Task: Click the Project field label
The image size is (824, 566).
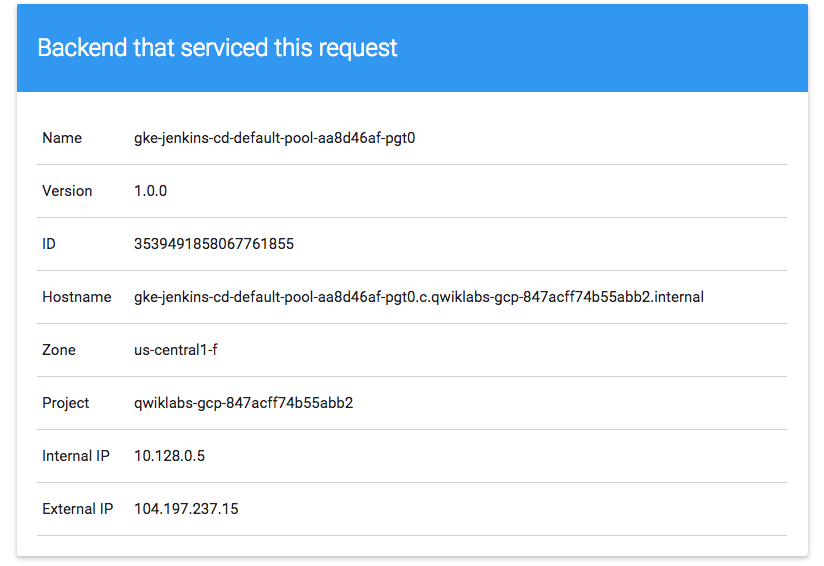Action: (66, 403)
